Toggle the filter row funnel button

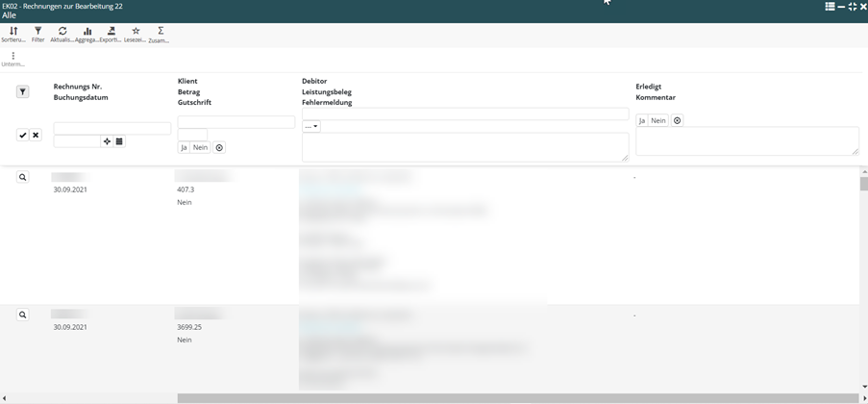tap(23, 92)
